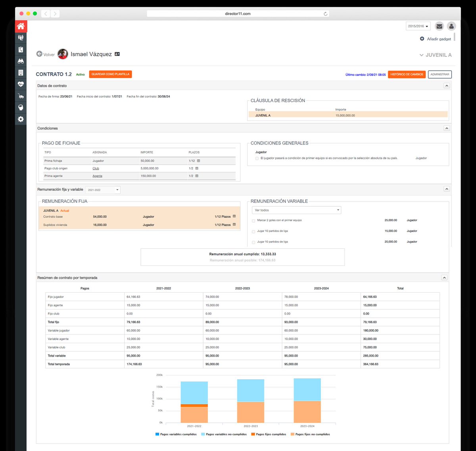Enable 'Marcar 2 goles con el primer equipo'
Screen dimensions: 476x451
pos(253,220)
